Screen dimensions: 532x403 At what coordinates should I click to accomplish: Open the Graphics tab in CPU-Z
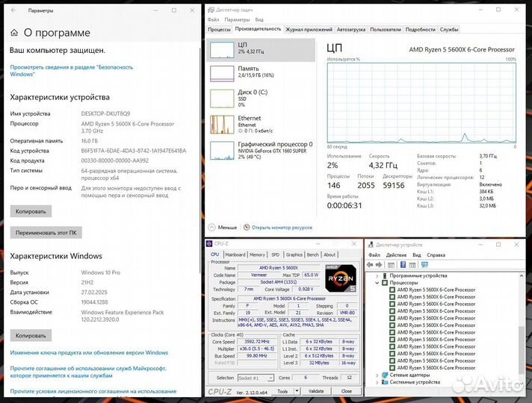pyautogui.click(x=294, y=254)
